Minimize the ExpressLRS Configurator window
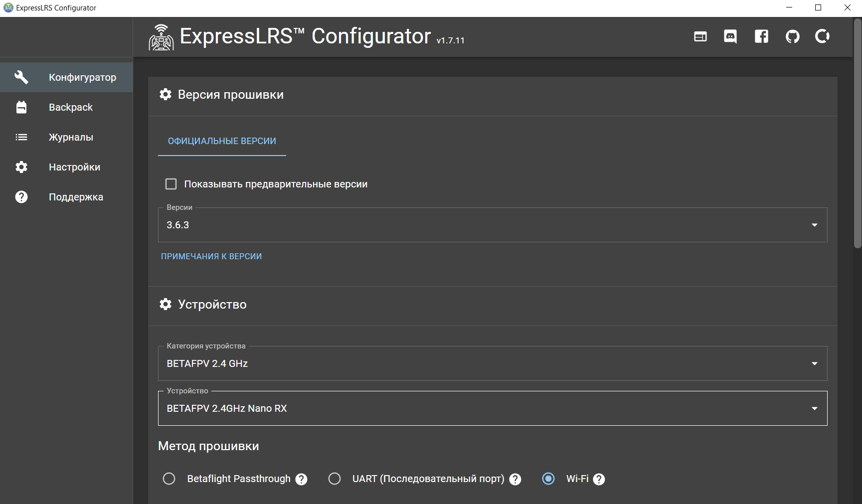Viewport: 862px width, 504px height. (x=789, y=7)
